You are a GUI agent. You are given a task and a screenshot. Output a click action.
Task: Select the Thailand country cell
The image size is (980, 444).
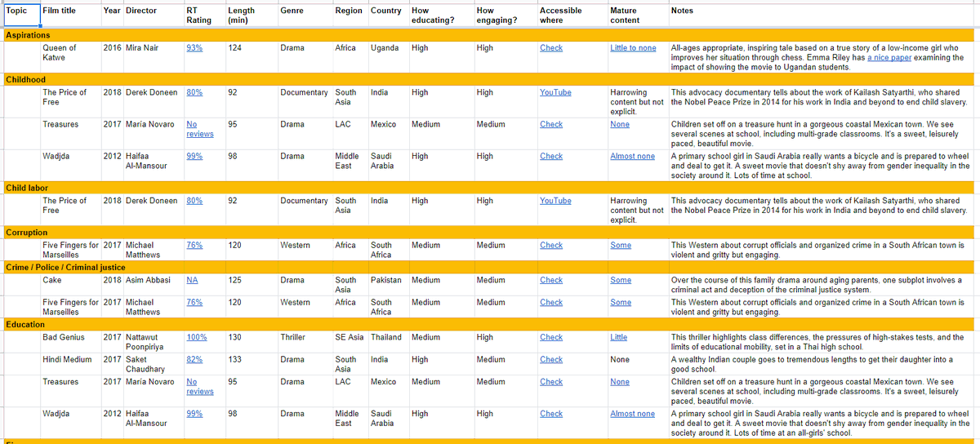point(388,342)
